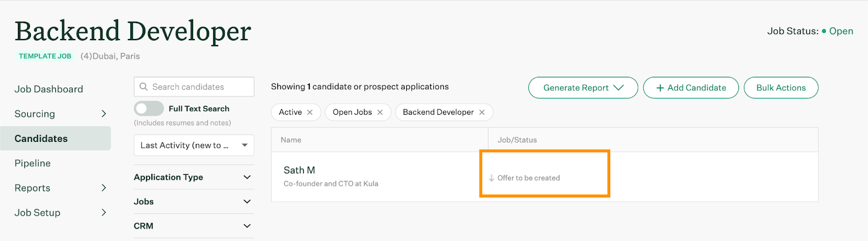This screenshot has width=868, height=241.
Task: Click the search magnifier icon
Action: click(144, 87)
